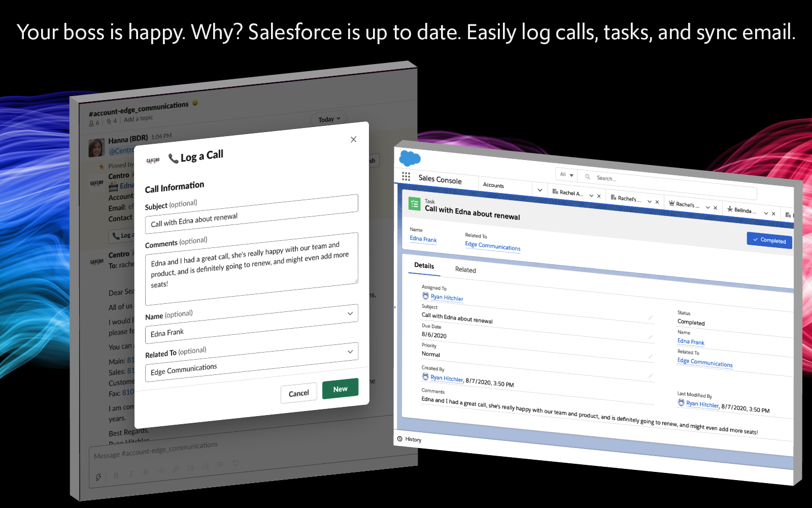The width and height of the screenshot is (812, 508).
Task: Click the pinned items count in Slack header
Action: coord(112,121)
